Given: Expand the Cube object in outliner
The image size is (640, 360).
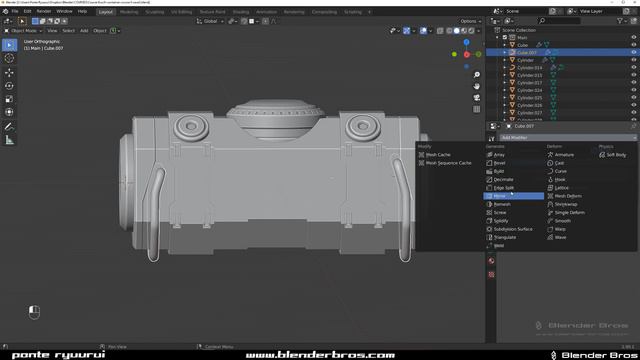Looking at the screenshot, I should [x=504, y=45].
